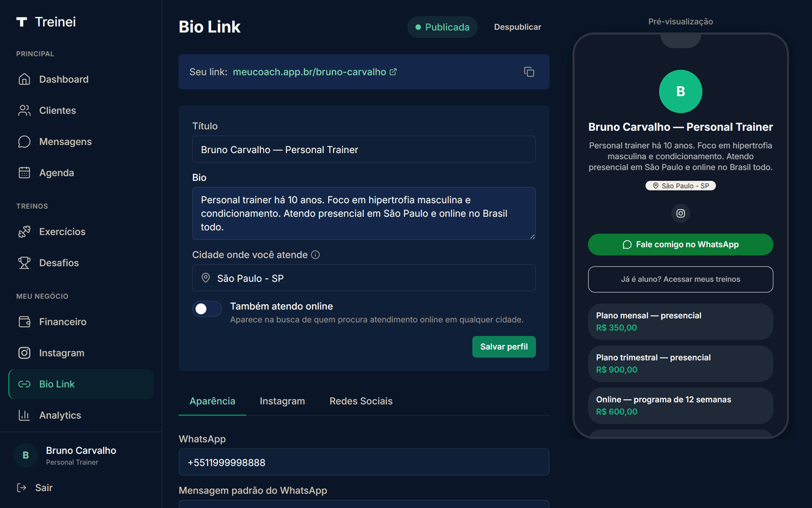The image size is (812, 508).
Task: Switch to the Redes Sociais tab
Action: pyautogui.click(x=361, y=401)
